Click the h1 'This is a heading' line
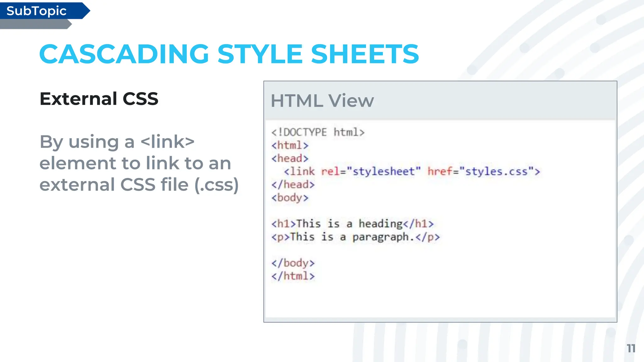The width and height of the screenshot is (644, 362). pos(352,224)
